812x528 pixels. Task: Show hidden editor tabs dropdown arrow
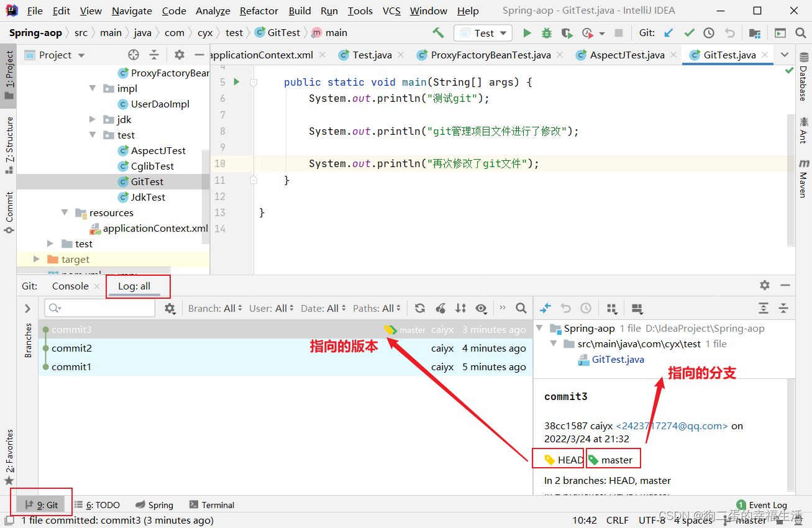pyautogui.click(x=784, y=55)
